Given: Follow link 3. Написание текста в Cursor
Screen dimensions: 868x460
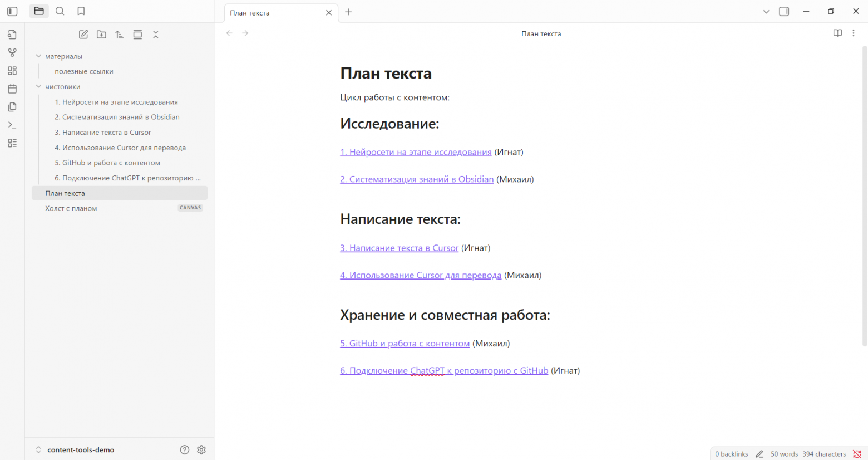Looking at the screenshot, I should click(x=399, y=248).
